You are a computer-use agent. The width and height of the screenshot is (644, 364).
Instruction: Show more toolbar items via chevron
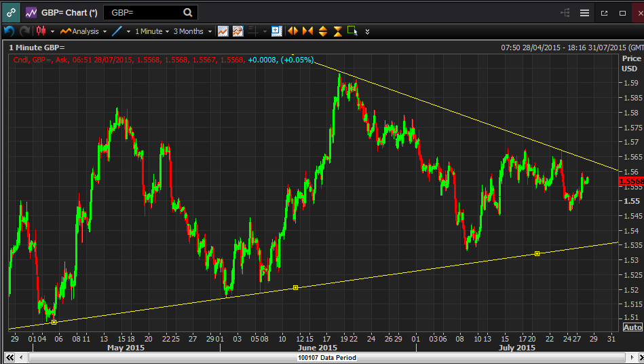[x=367, y=32]
